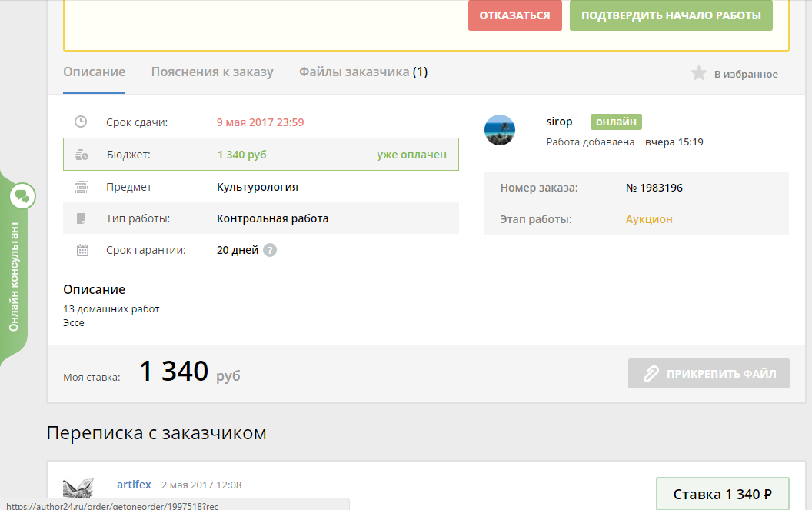812x510 pixels.
Task: Open the online consultant chat bubble icon
Action: (x=22, y=195)
